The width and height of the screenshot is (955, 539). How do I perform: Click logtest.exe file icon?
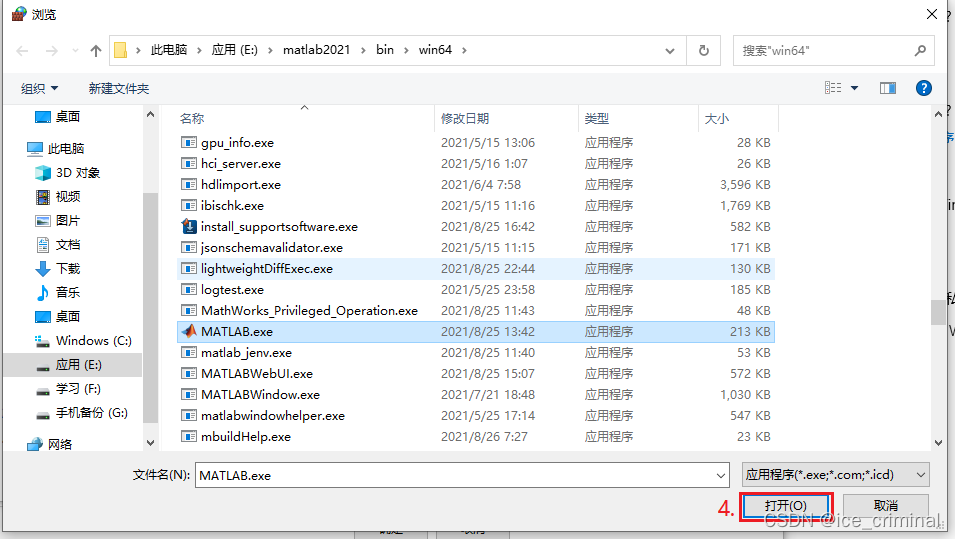point(189,289)
